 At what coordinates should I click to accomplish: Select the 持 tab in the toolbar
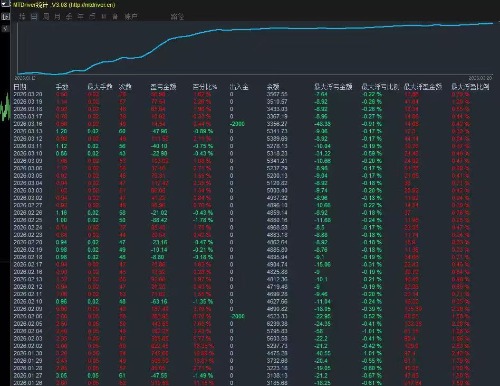point(22,16)
